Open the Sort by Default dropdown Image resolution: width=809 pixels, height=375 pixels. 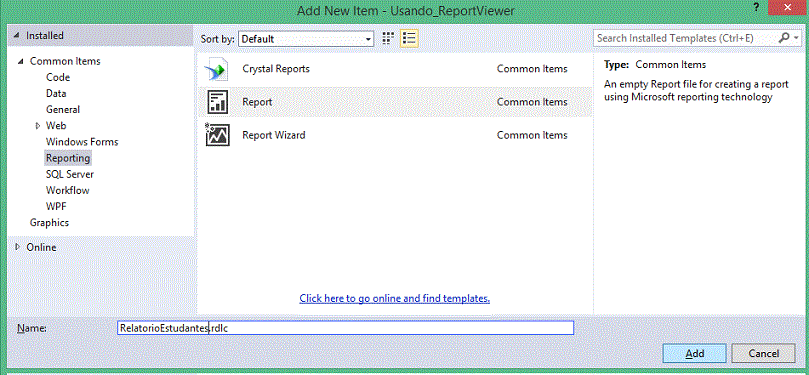pos(306,39)
